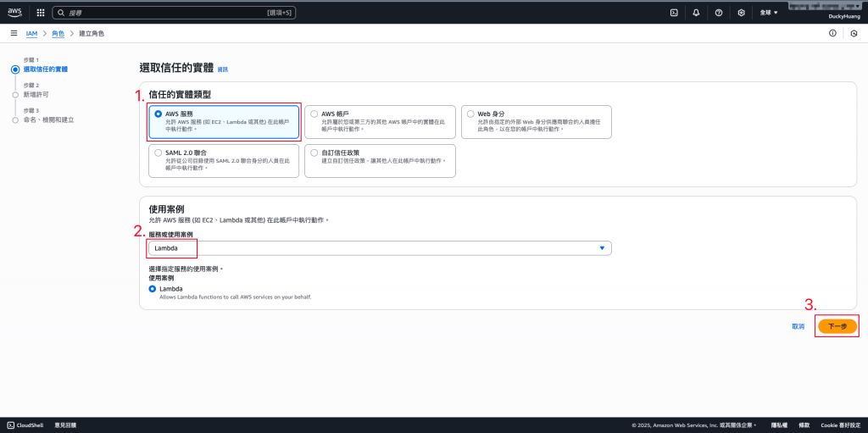This screenshot has width=868, height=433.
Task: Focus the top 搜尋 search field
Action: pos(175,12)
